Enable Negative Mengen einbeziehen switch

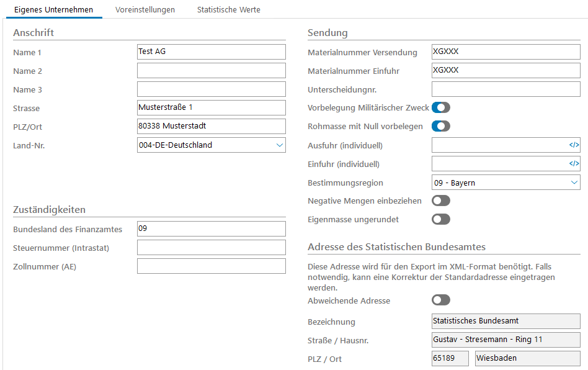point(440,201)
